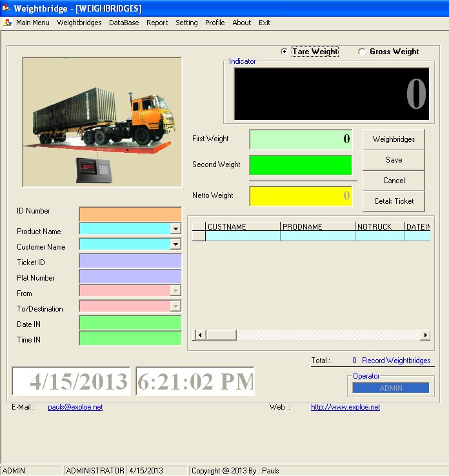
Task: Expand the Customer Name dropdown
Action: point(175,244)
